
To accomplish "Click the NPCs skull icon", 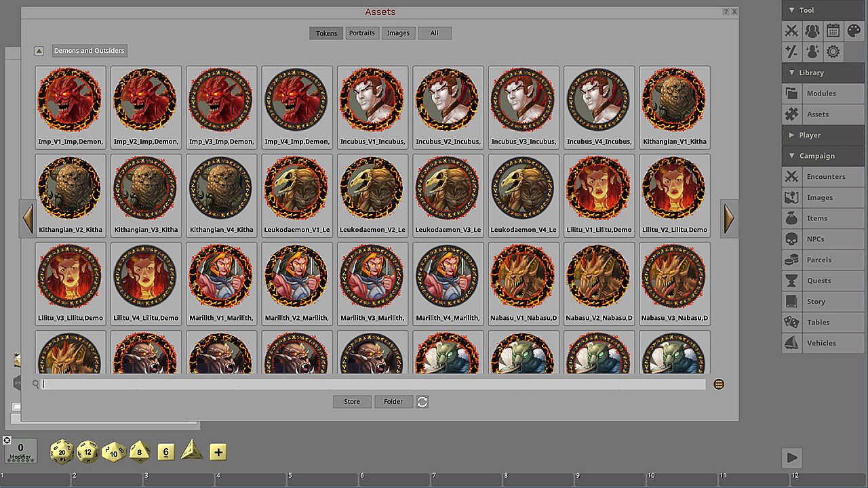I will (791, 239).
